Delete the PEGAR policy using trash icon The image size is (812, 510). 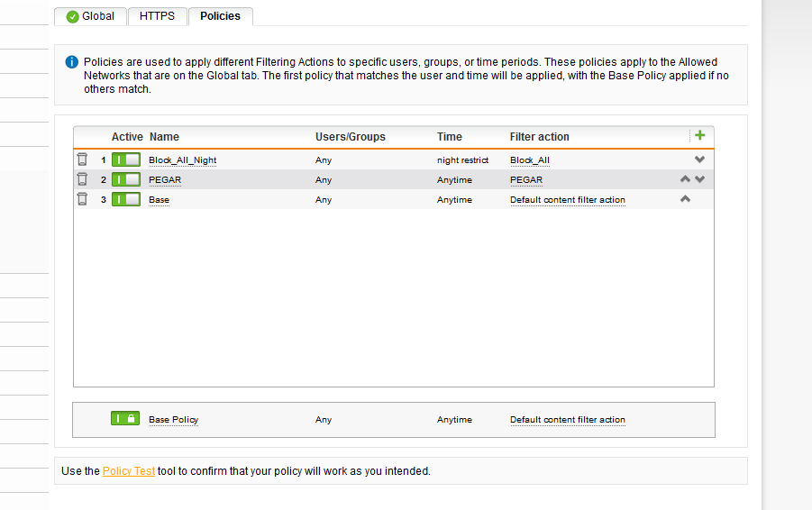[82, 179]
